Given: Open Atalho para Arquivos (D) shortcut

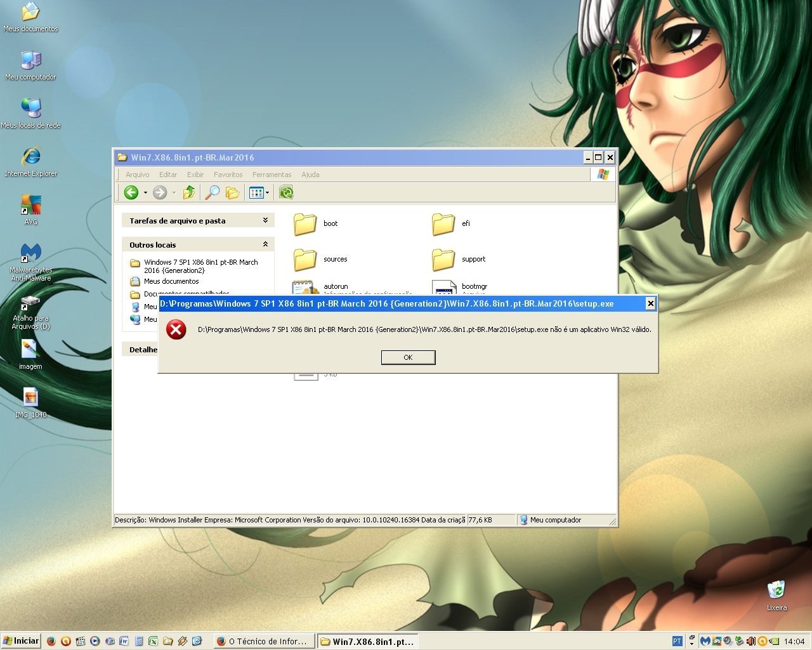Looking at the screenshot, I should click(x=30, y=312).
